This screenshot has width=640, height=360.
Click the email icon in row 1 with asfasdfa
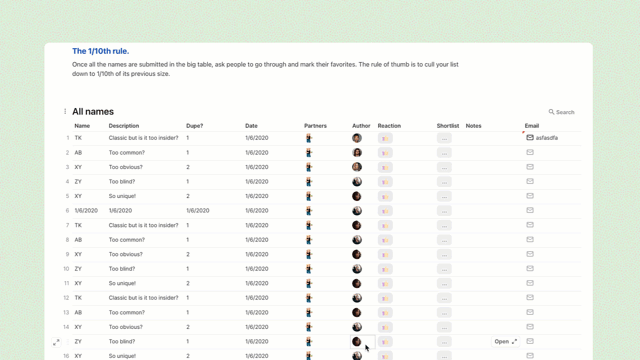530,138
